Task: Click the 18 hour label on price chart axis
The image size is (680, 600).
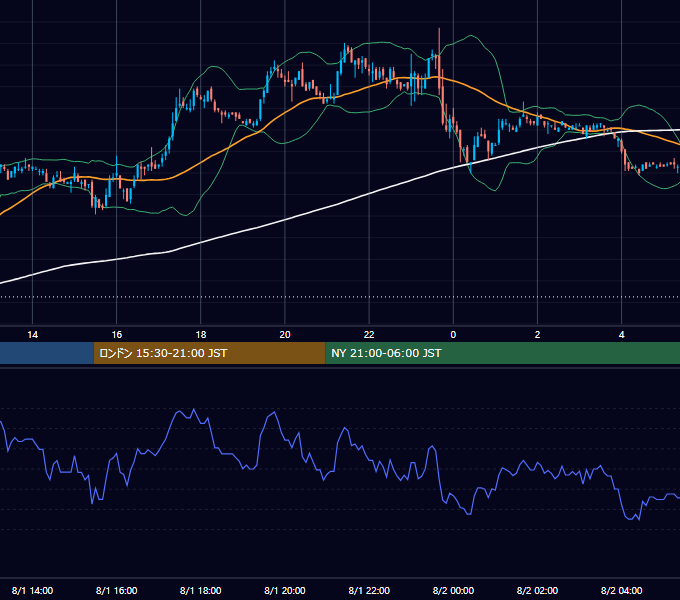Action: (201, 335)
